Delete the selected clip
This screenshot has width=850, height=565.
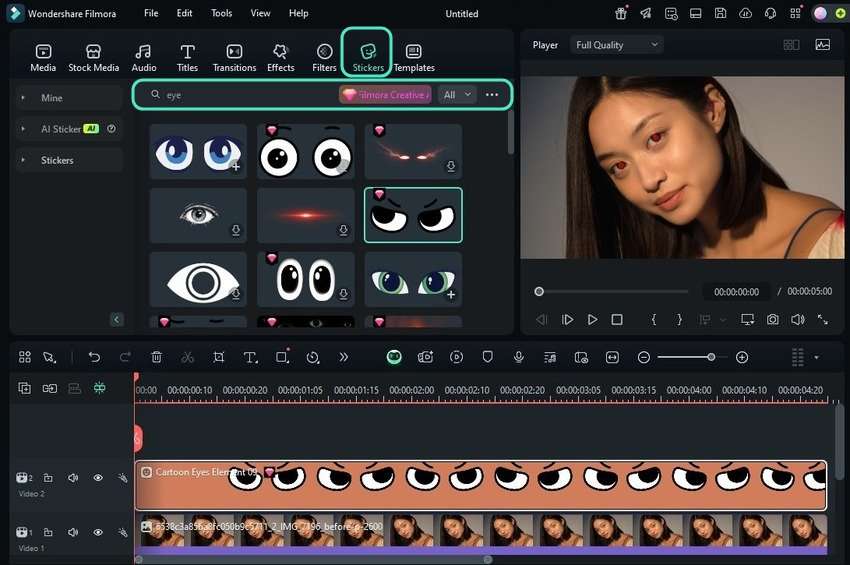[156, 357]
